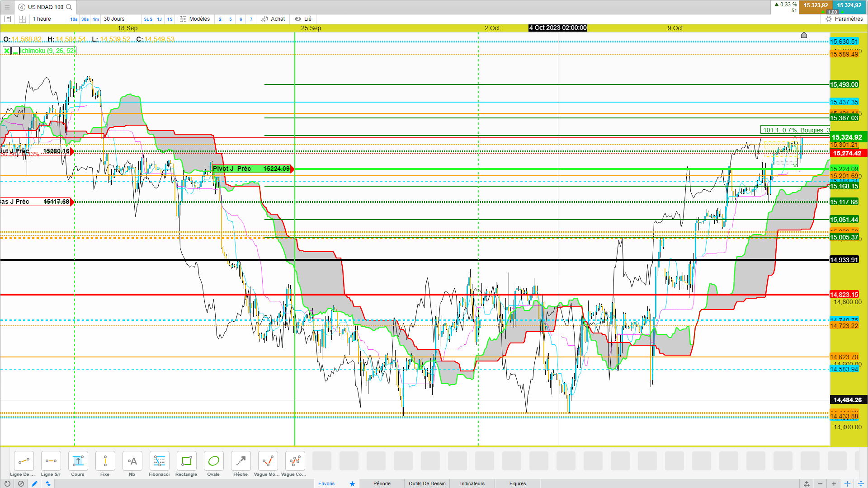This screenshot has width=868, height=488.
Task: Click the Nb text annotation tool
Action: (132, 461)
